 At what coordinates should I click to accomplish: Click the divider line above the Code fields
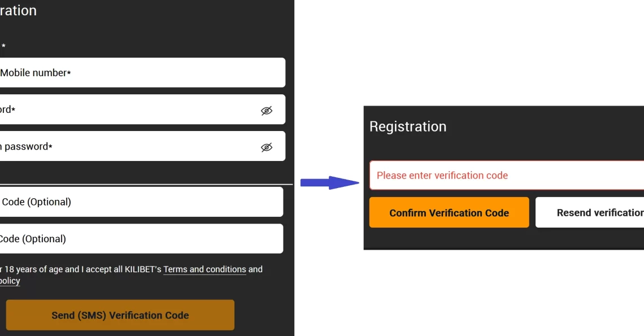point(146,185)
